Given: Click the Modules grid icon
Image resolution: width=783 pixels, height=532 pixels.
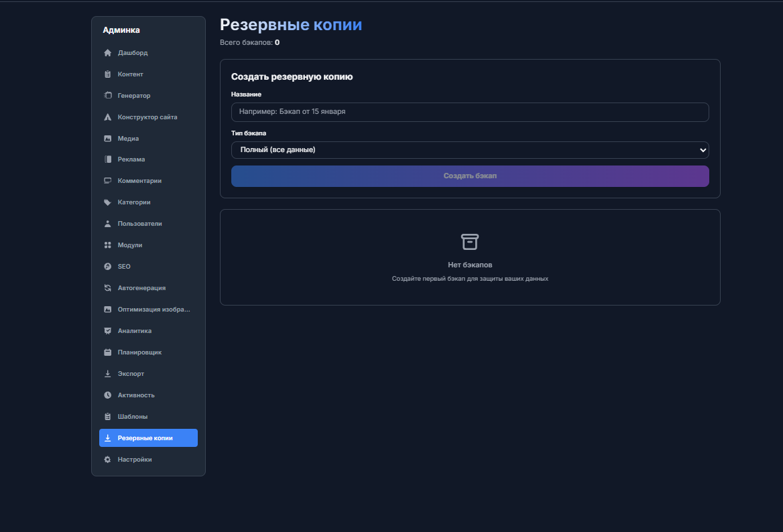Looking at the screenshot, I should (107, 245).
